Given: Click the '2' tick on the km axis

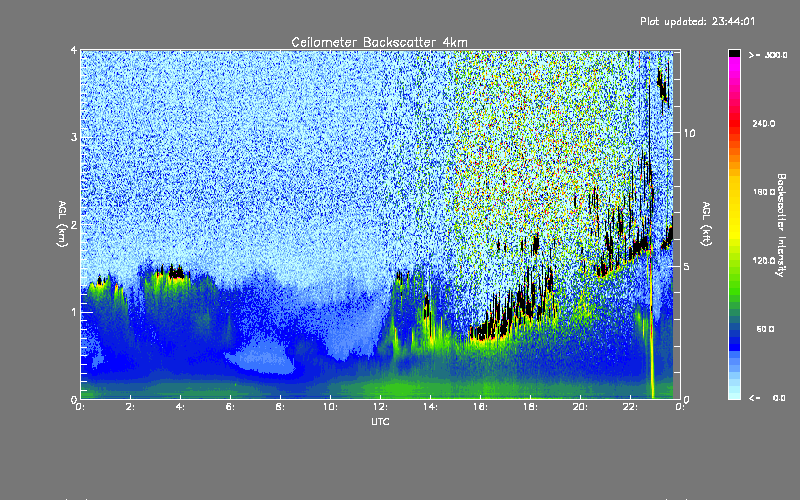Looking at the screenshot, I should [x=74, y=225].
